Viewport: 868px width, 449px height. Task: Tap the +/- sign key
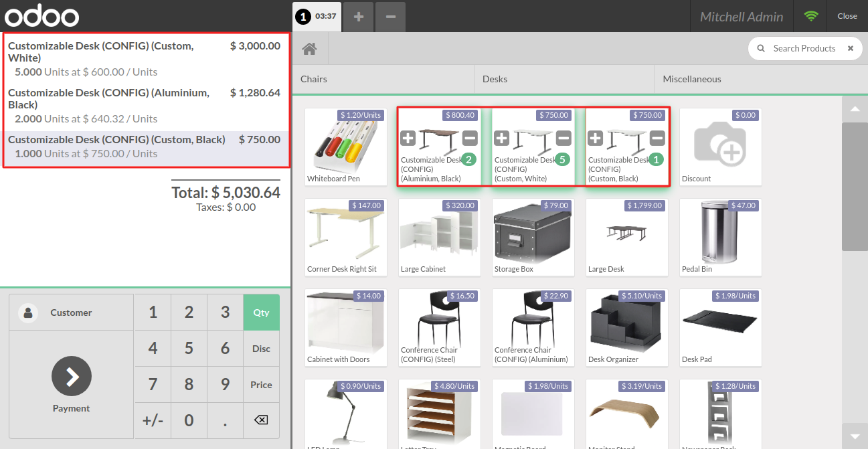(153, 420)
